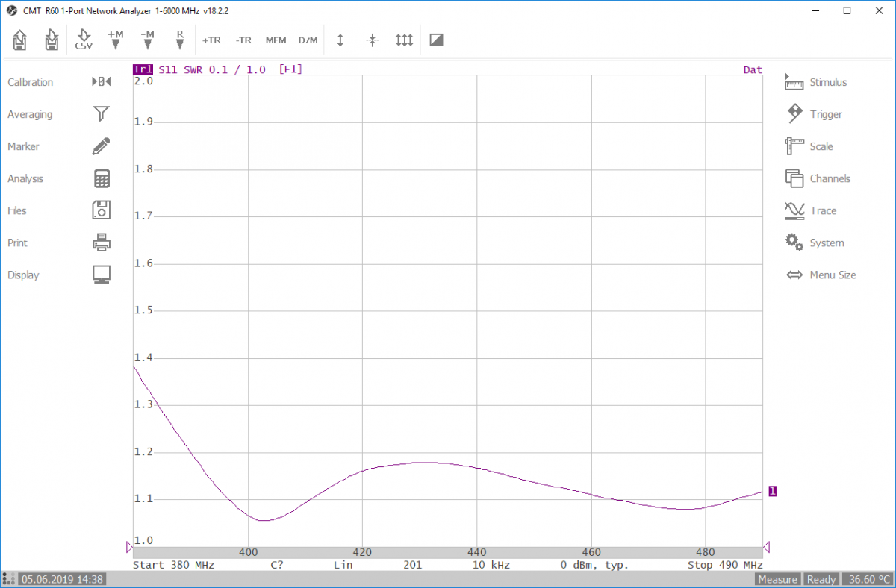Open the Channels menu
Viewport: 896px width, 588px height.
[818, 178]
